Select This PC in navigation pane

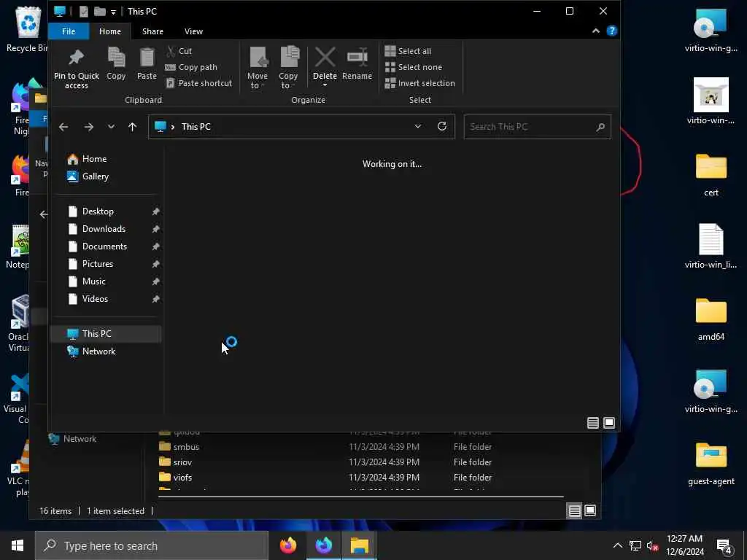[106, 334]
